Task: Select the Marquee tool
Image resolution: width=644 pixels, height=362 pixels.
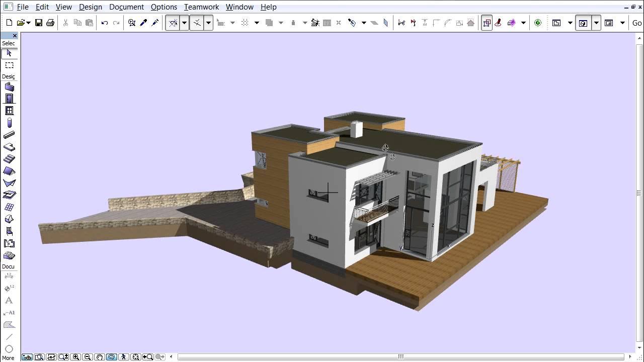Action: click(x=9, y=65)
